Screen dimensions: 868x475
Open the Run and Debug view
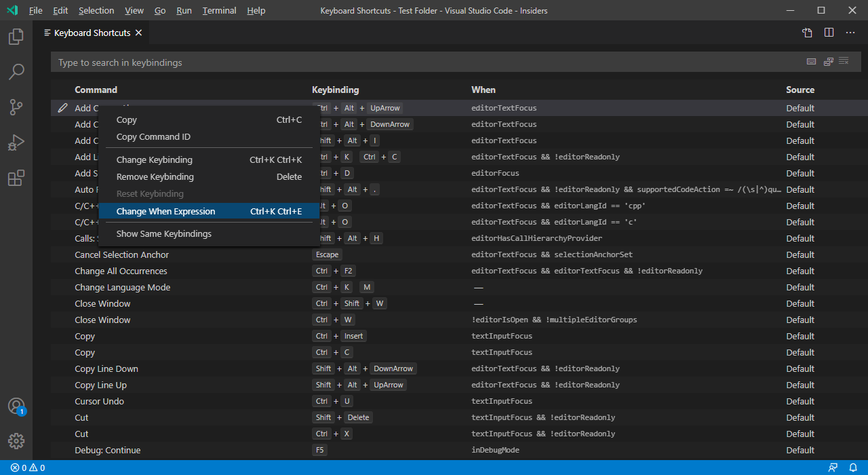click(16, 142)
